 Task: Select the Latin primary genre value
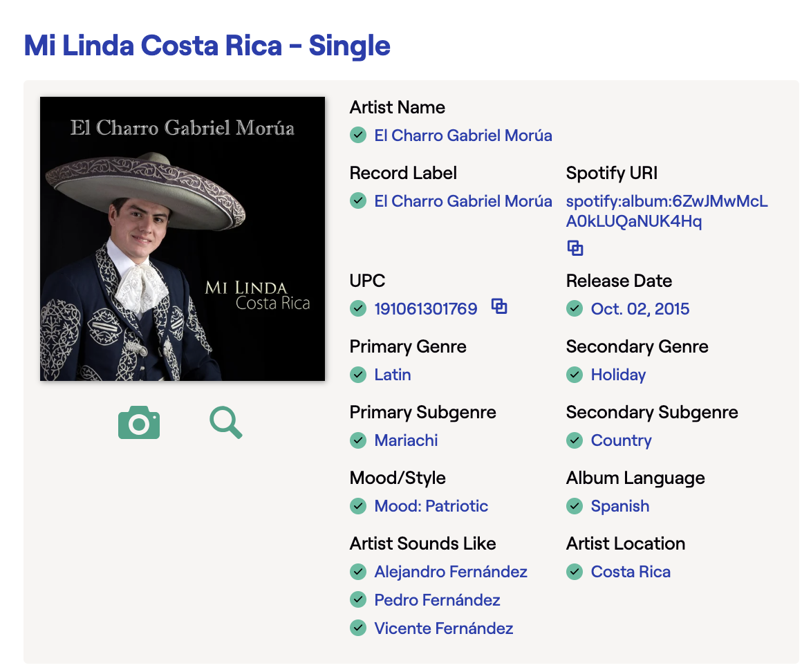[392, 375]
